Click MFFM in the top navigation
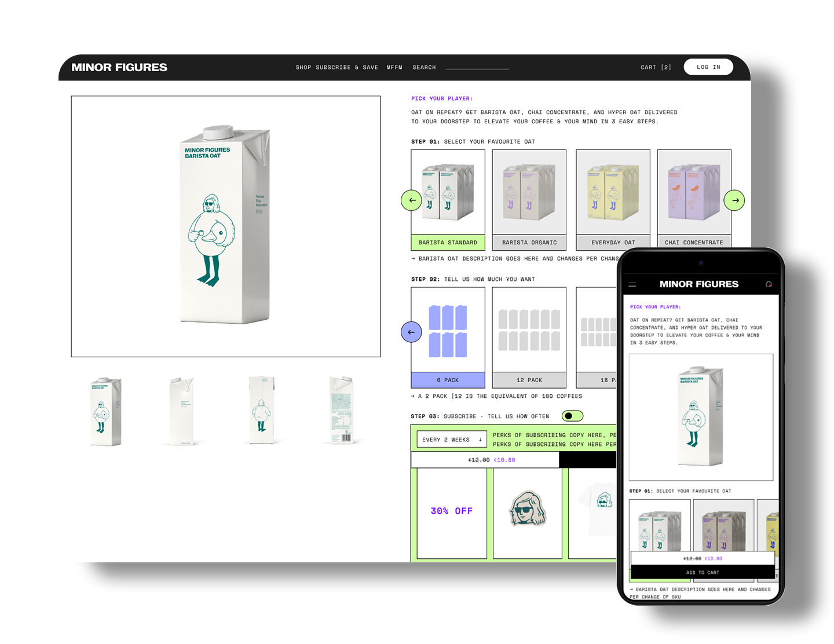Image resolution: width=834 pixels, height=644 pixels. 394,67
